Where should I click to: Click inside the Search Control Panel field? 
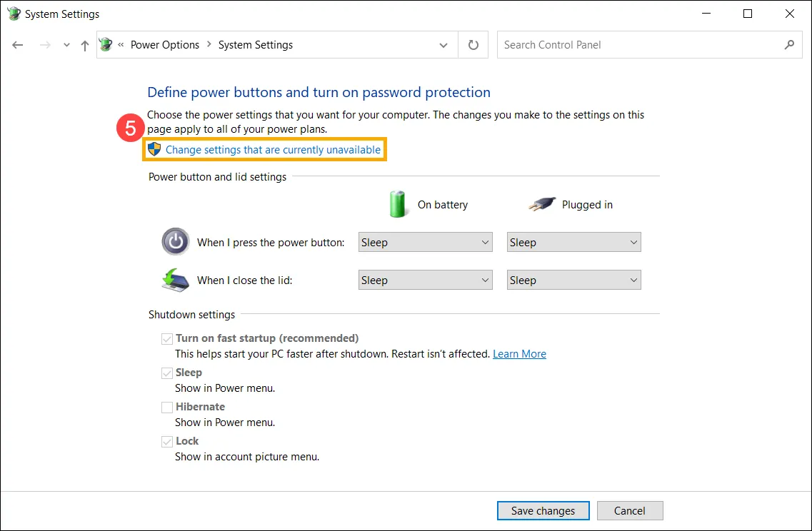coord(628,44)
